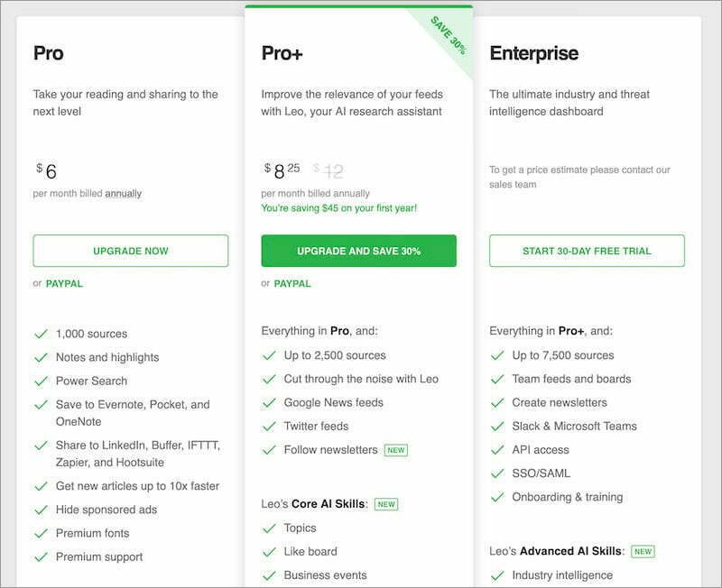Click checkmark beside Google News feeds
This screenshot has height=588, width=722.
tap(269, 402)
